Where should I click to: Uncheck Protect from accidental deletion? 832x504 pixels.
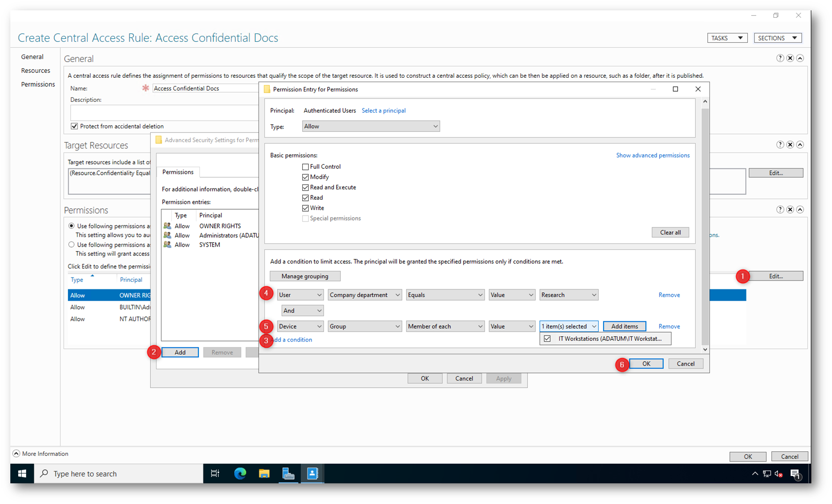click(74, 126)
